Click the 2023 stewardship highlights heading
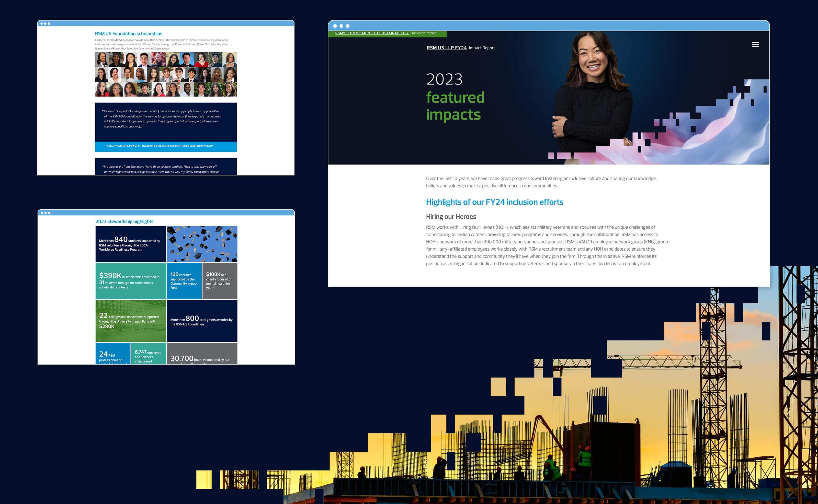The image size is (818, 504). click(124, 222)
